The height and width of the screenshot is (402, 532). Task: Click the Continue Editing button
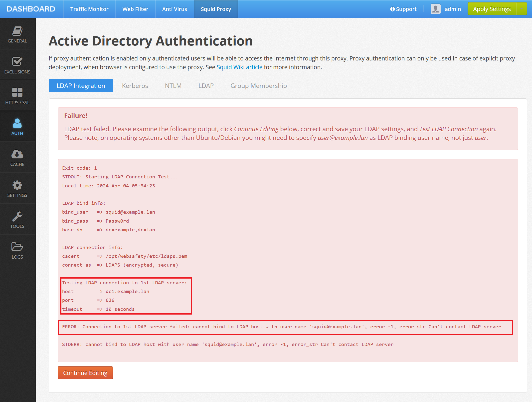tap(85, 373)
